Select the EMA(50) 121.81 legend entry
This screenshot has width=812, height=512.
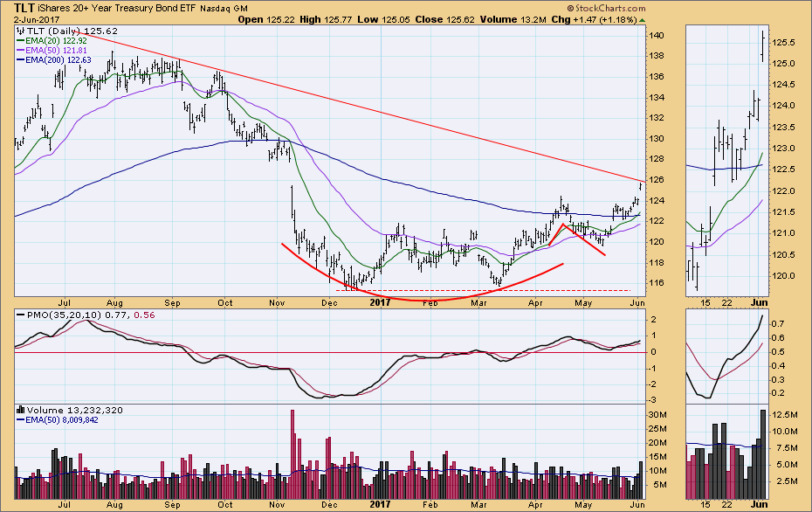(x=52, y=51)
